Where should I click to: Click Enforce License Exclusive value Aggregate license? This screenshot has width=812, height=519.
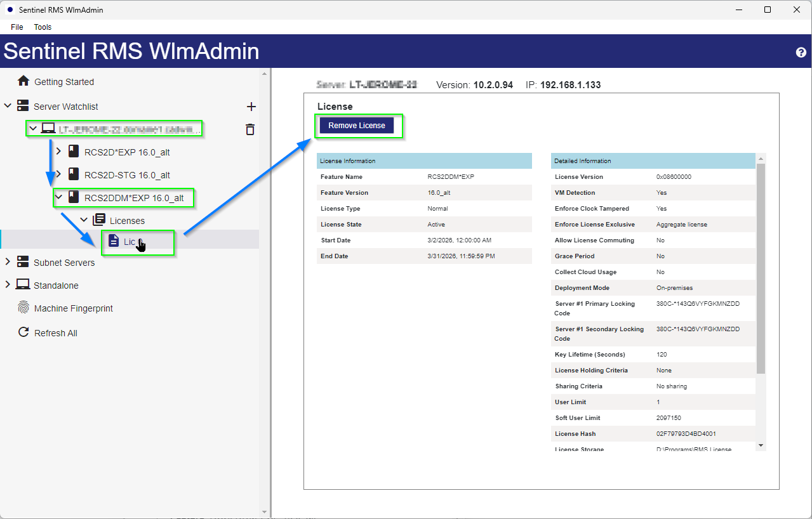tap(682, 225)
